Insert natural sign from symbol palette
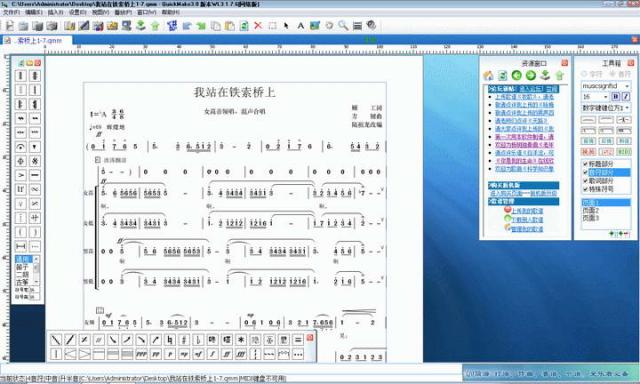The width and height of the screenshot is (640, 384). pos(170,340)
